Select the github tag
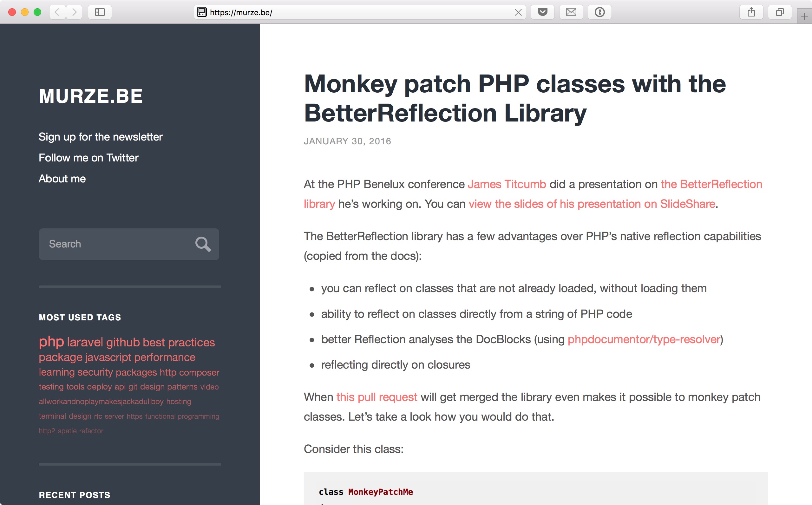This screenshot has width=812, height=505. tap(123, 342)
